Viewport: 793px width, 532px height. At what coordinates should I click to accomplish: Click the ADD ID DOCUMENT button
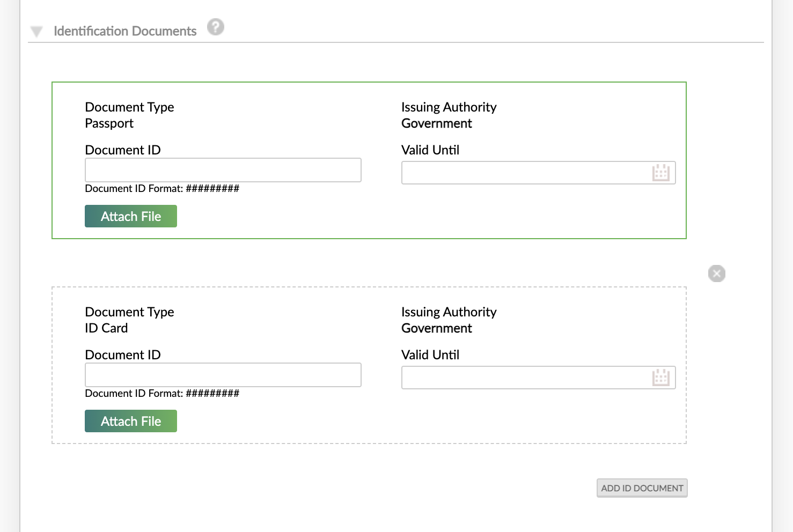coord(642,488)
